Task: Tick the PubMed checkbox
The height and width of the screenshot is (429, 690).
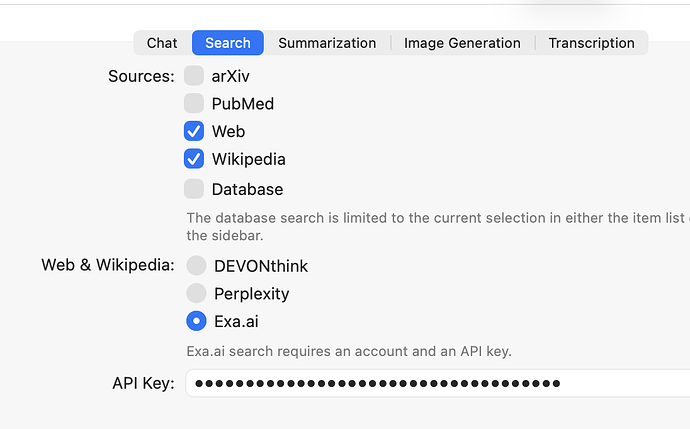Action: pyautogui.click(x=194, y=103)
